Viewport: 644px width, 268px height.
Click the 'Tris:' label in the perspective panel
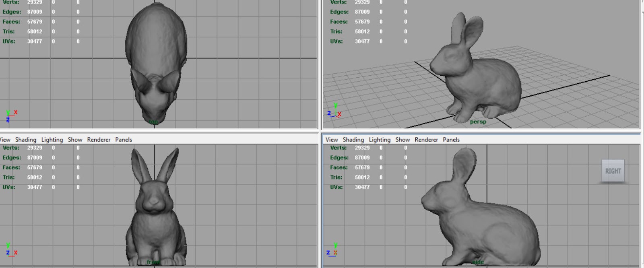pyautogui.click(x=336, y=31)
